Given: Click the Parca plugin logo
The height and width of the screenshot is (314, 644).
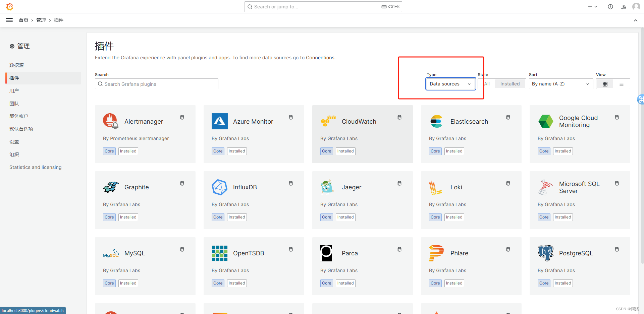Looking at the screenshot, I should tap(326, 253).
